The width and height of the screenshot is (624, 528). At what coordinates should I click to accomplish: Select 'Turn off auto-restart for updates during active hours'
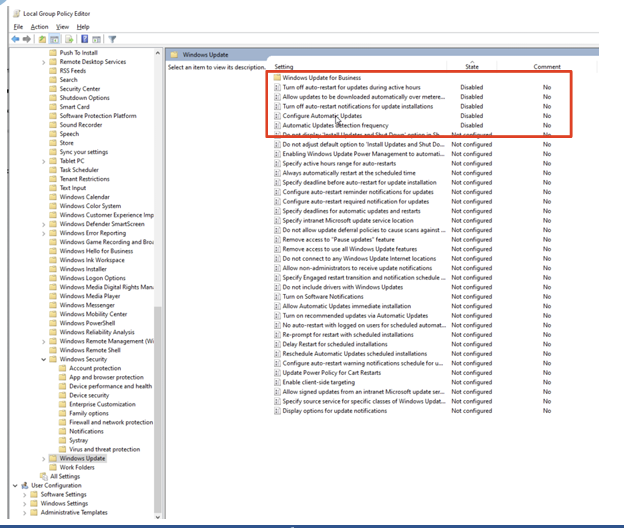click(351, 87)
